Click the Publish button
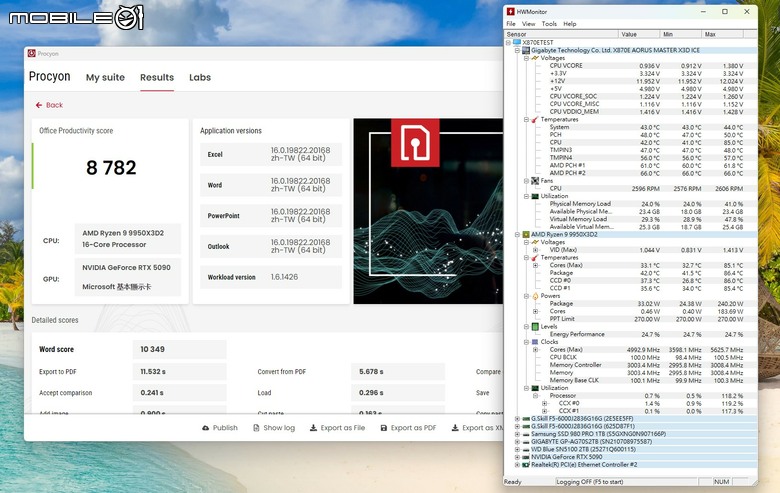 tap(220, 427)
